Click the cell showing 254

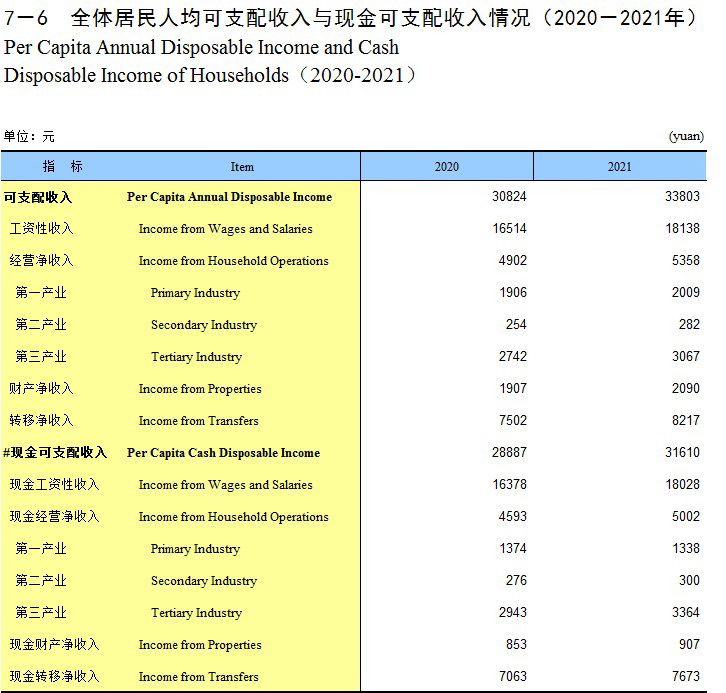tap(516, 324)
